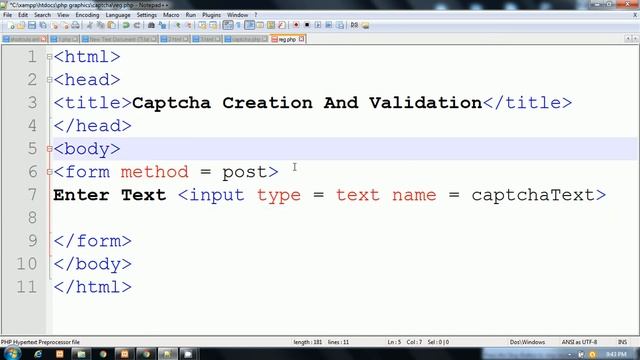640x360 pixels.
Task: Click the 'method' attribute on line 6
Action: pyautogui.click(x=155, y=172)
